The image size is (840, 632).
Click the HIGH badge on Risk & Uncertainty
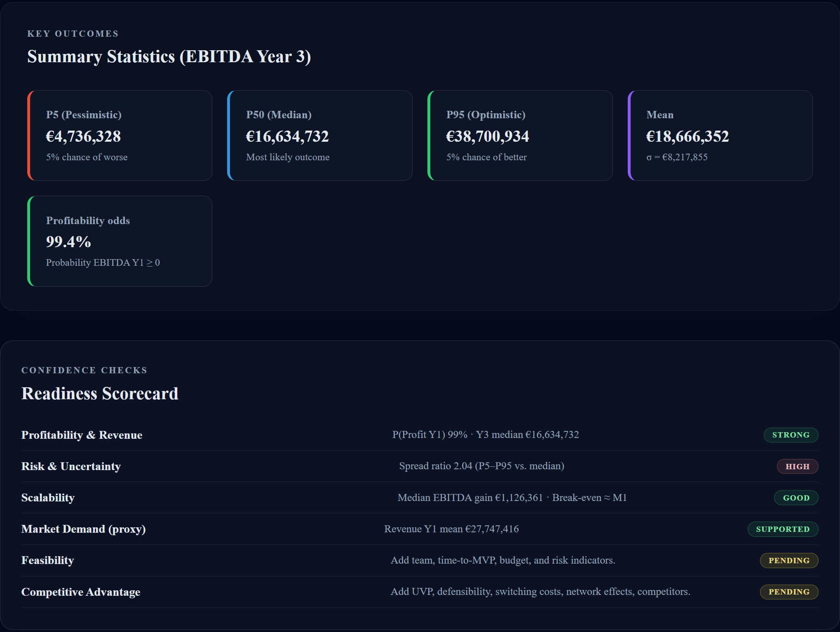click(797, 466)
